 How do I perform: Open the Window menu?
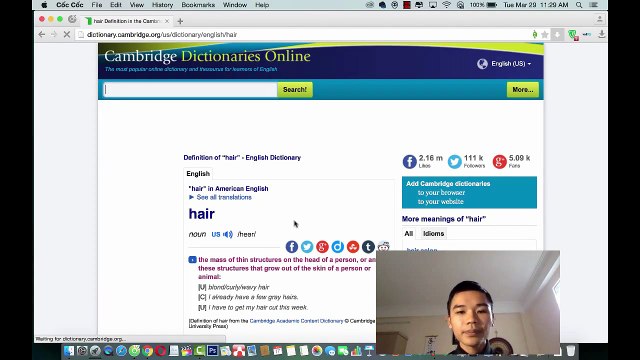point(235,5)
